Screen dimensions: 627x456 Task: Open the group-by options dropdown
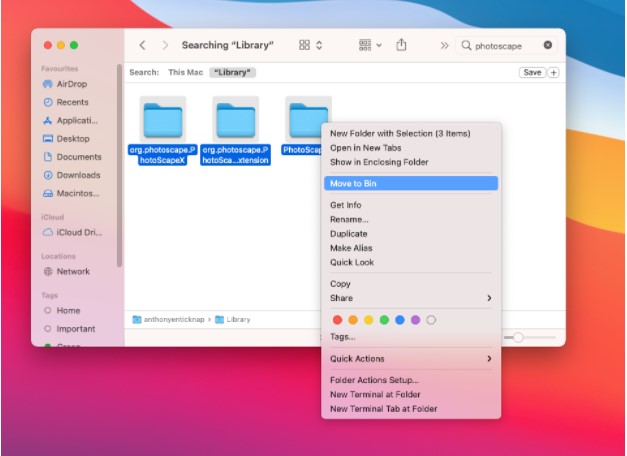[x=370, y=45]
